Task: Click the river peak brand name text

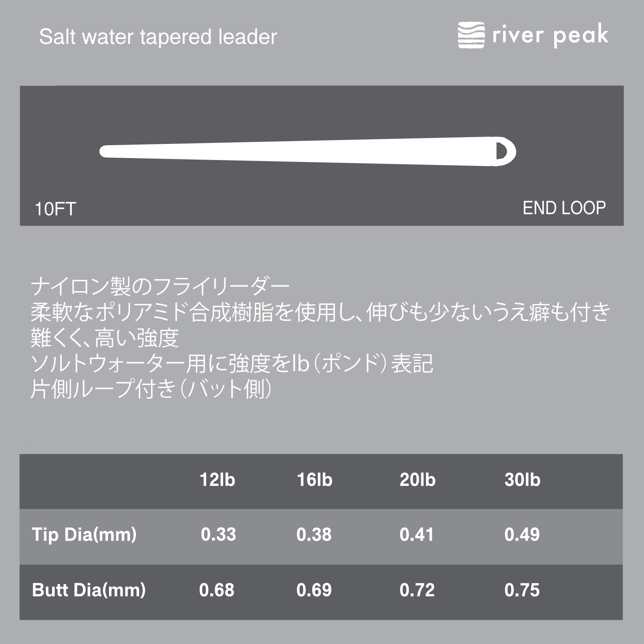Action: (x=550, y=36)
